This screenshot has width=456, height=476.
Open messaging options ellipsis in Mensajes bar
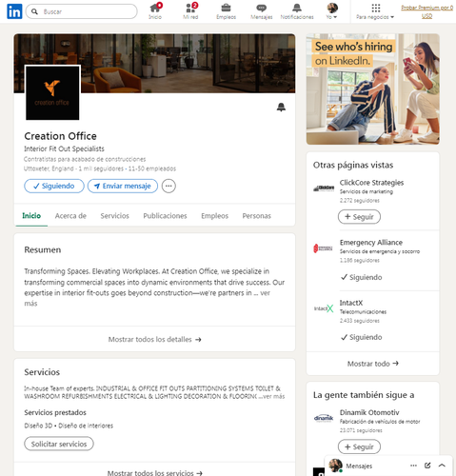[x=413, y=466]
